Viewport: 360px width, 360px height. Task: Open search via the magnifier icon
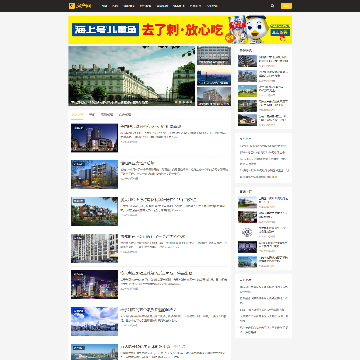coord(272,6)
